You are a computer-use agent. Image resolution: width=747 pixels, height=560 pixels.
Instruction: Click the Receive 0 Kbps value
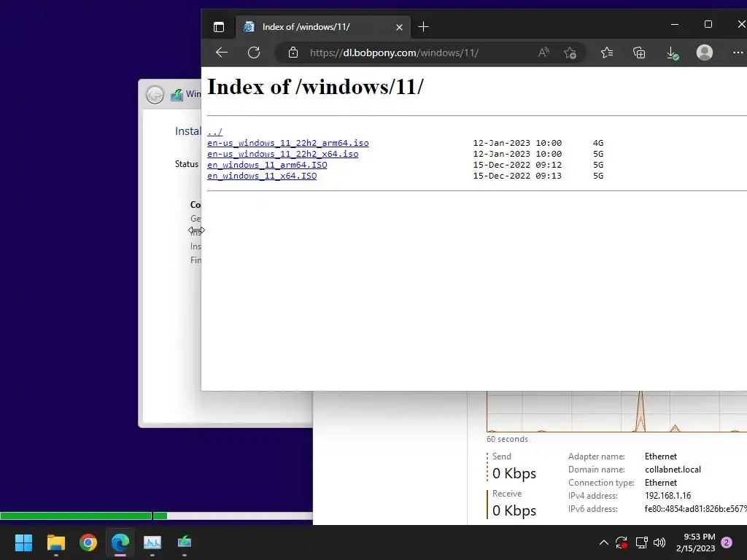514,510
